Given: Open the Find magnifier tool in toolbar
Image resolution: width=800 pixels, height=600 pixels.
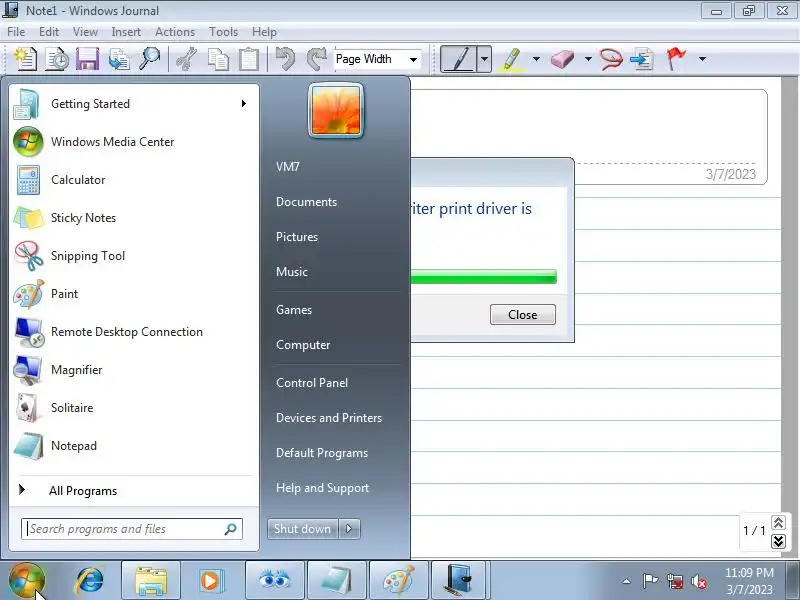Looking at the screenshot, I should [x=149, y=59].
